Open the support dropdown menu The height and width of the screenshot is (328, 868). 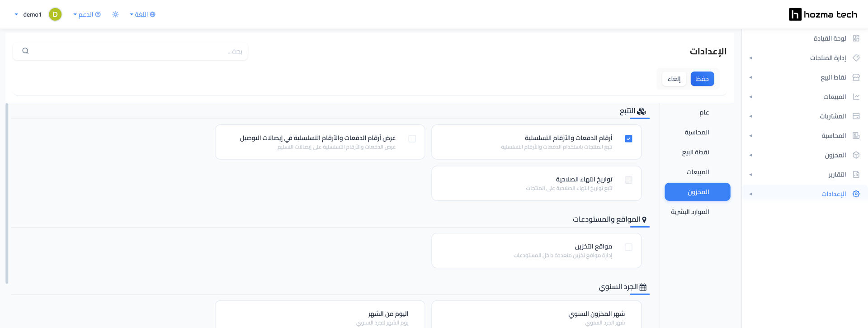87,14
